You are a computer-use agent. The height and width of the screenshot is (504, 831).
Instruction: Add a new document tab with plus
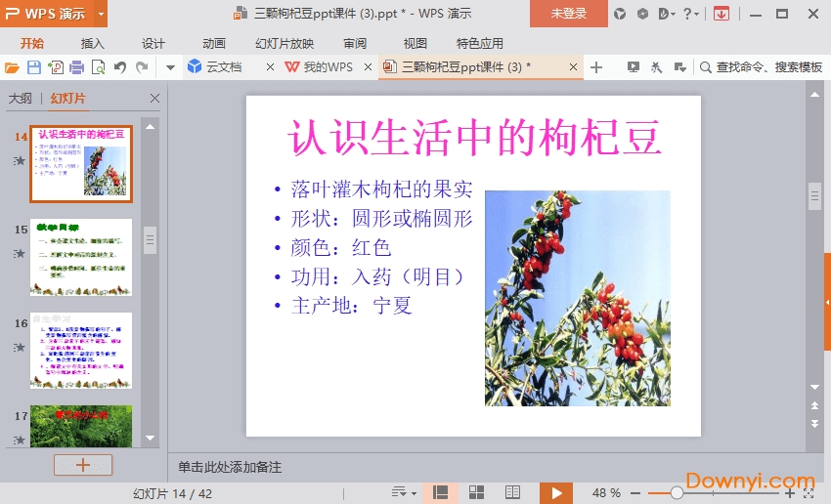pos(596,67)
